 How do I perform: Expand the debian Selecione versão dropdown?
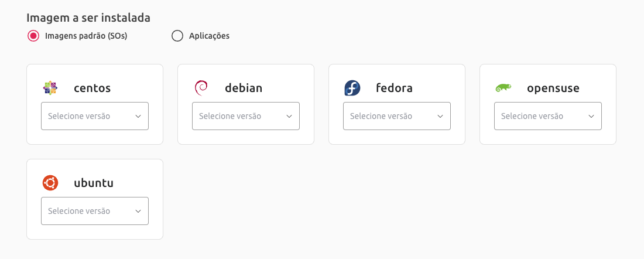pos(246,116)
